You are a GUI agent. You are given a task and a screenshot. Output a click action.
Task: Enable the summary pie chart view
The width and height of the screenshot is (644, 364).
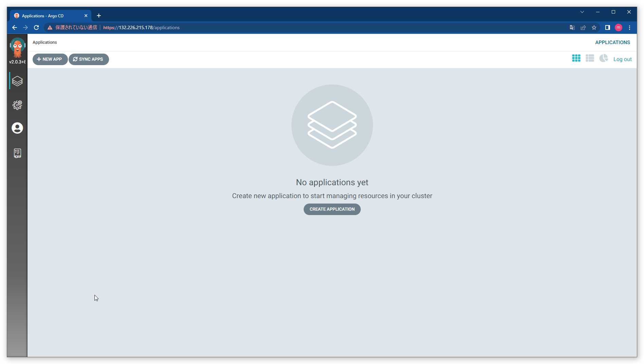tap(604, 58)
